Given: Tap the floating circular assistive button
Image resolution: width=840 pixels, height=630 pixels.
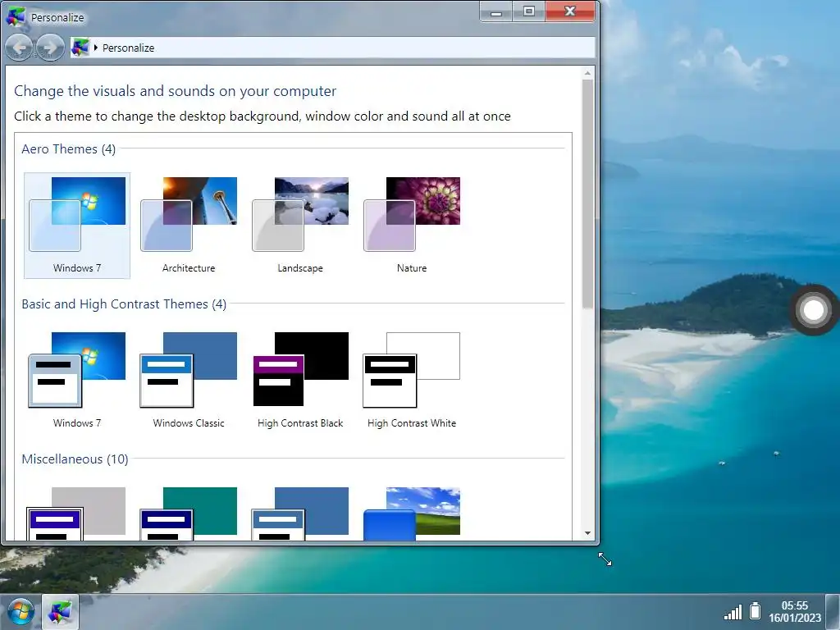Looking at the screenshot, I should [x=813, y=309].
